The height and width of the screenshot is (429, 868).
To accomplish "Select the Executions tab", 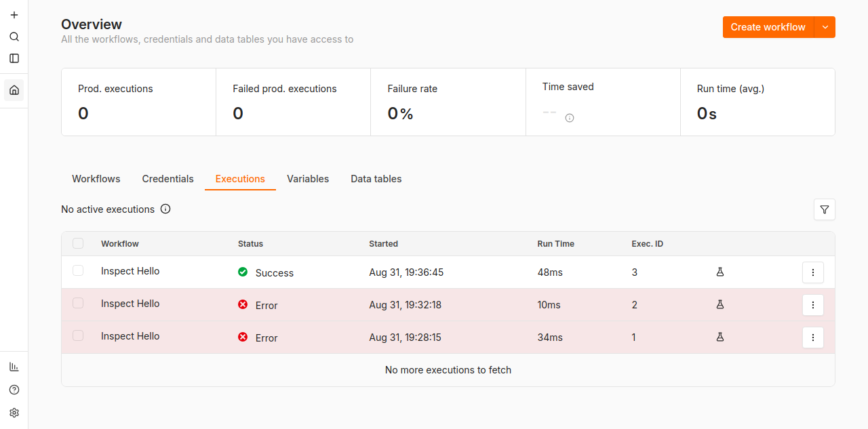I will 240,179.
